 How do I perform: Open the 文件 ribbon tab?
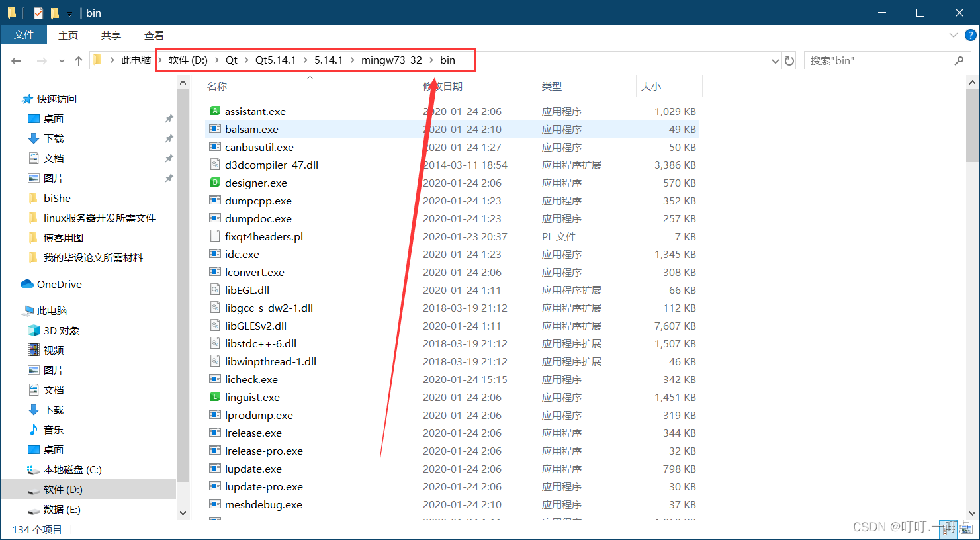(x=24, y=35)
